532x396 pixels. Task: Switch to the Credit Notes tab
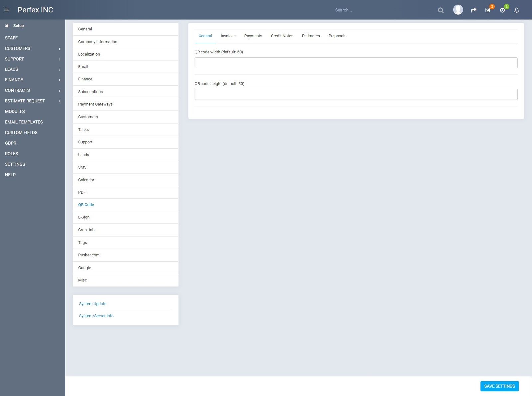pos(282,36)
